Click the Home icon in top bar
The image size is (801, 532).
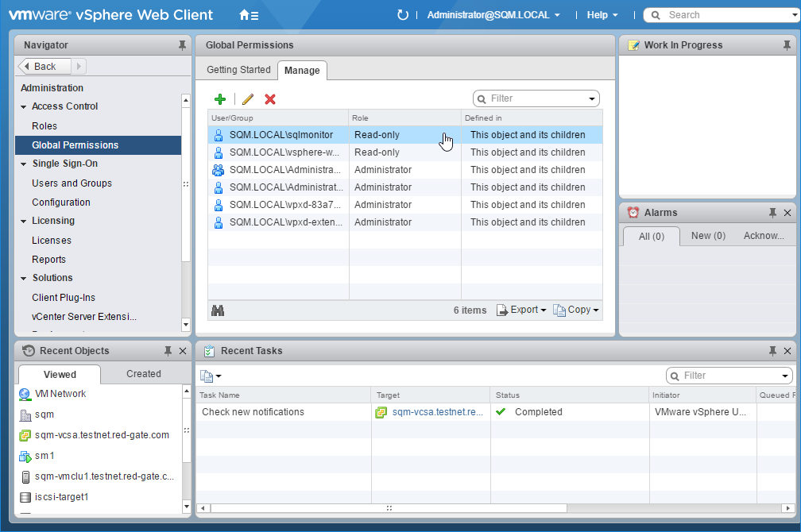(x=249, y=15)
